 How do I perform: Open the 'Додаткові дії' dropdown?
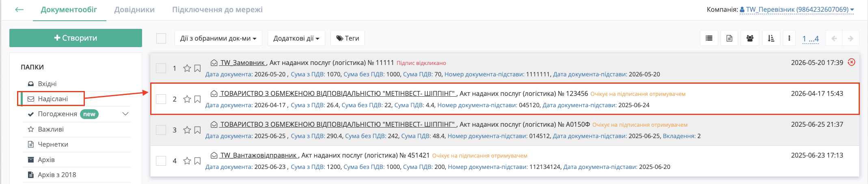[x=296, y=38]
